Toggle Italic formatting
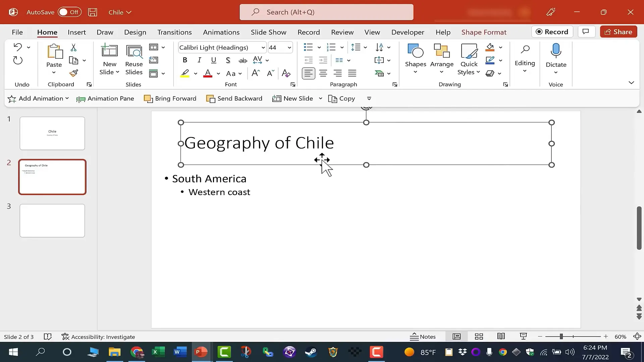The image size is (644, 362). (x=199, y=60)
